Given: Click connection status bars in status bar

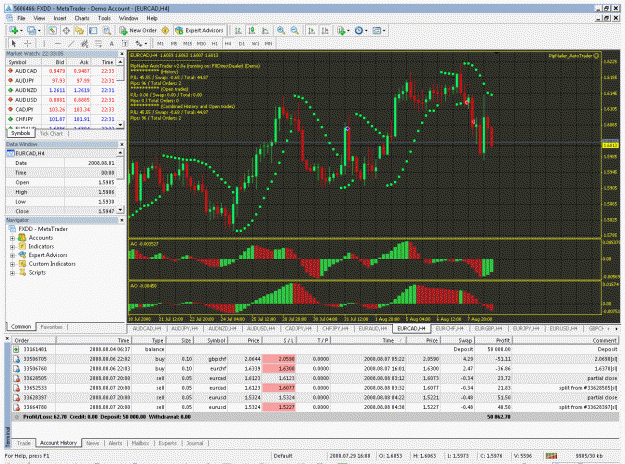Looking at the screenshot, I should (x=551, y=456).
